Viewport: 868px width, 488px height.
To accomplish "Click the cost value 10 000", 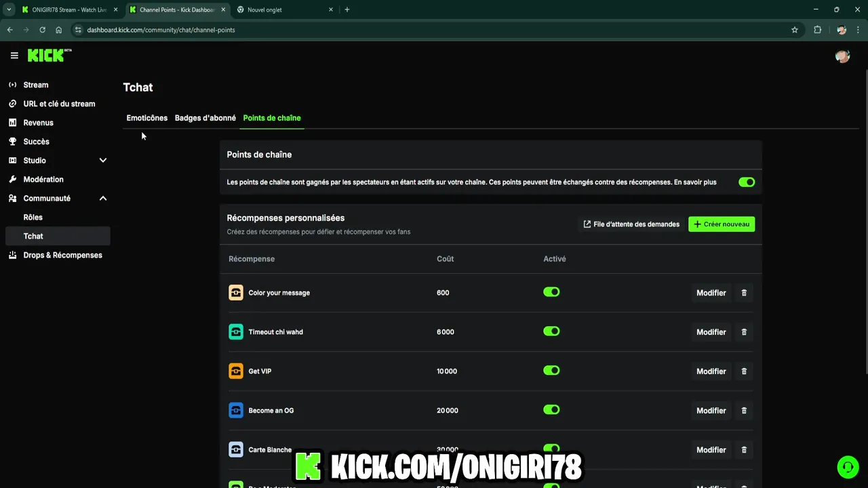I will pos(447,371).
